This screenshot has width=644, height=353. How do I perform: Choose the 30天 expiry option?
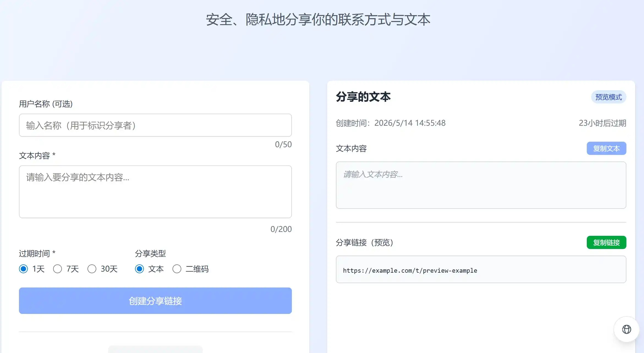[x=92, y=269]
